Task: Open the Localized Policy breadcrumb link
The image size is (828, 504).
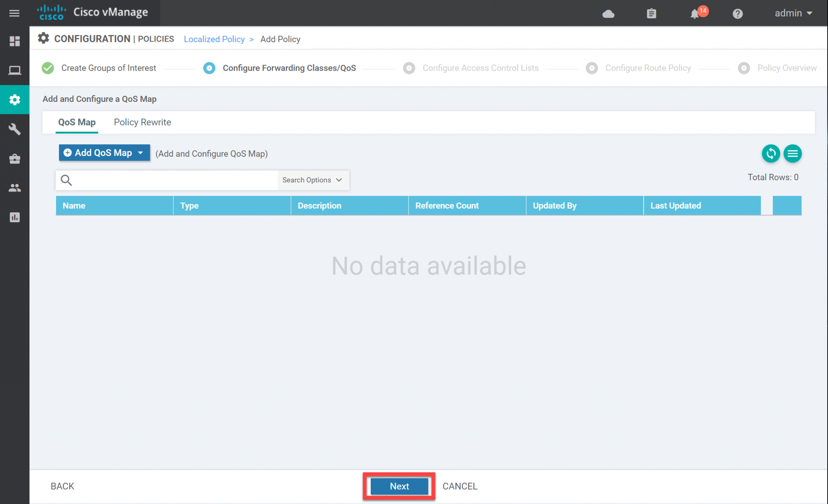Action: coord(214,39)
